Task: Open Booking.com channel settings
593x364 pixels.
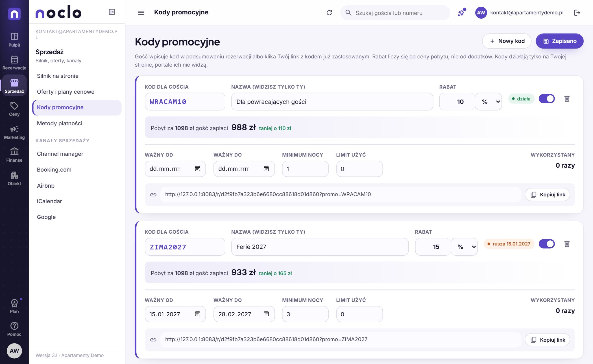Action: point(77,170)
